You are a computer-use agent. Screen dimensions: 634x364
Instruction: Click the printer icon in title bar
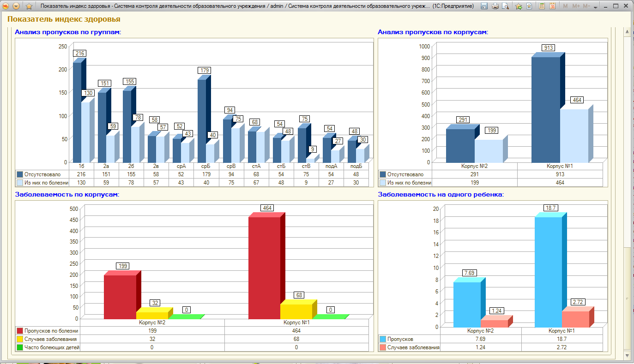click(495, 6)
